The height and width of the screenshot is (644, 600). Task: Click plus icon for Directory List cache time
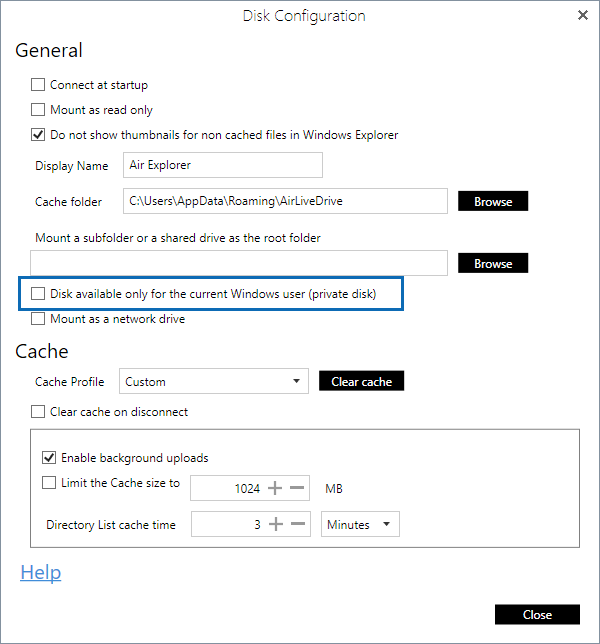[x=277, y=524]
